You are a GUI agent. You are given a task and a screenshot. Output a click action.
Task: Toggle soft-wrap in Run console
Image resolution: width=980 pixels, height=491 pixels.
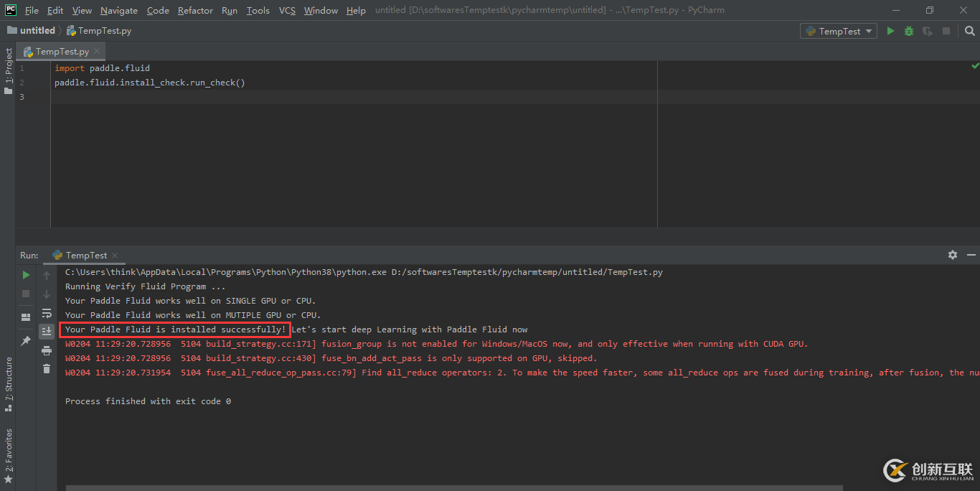coord(47,313)
